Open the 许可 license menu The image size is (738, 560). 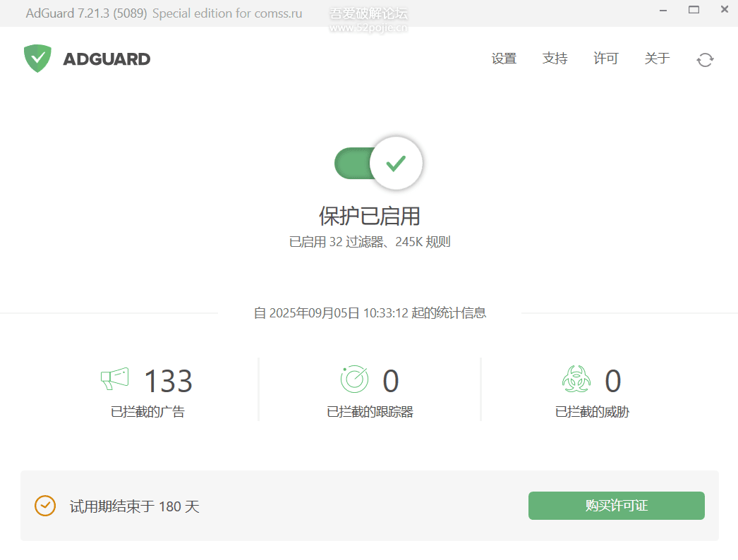606,59
